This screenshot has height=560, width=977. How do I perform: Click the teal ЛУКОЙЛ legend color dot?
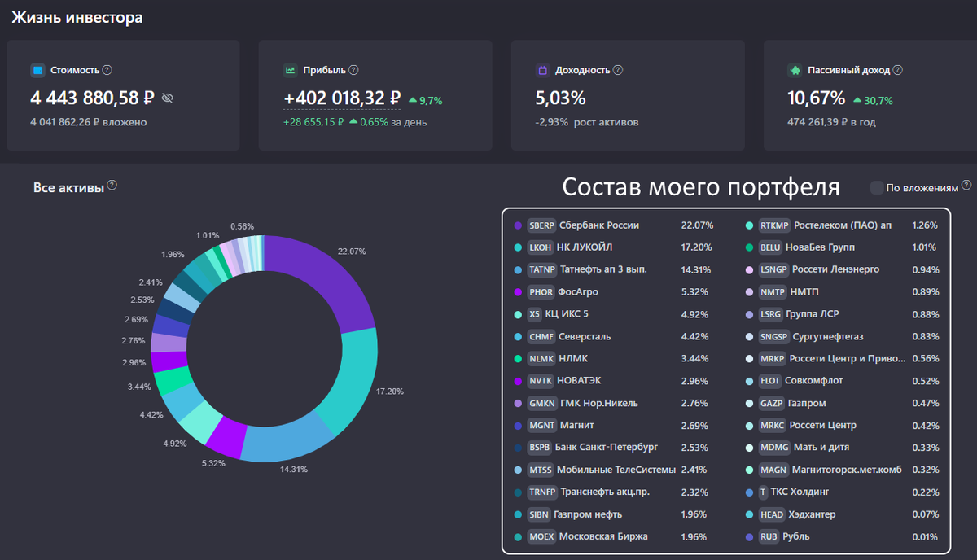tap(518, 247)
